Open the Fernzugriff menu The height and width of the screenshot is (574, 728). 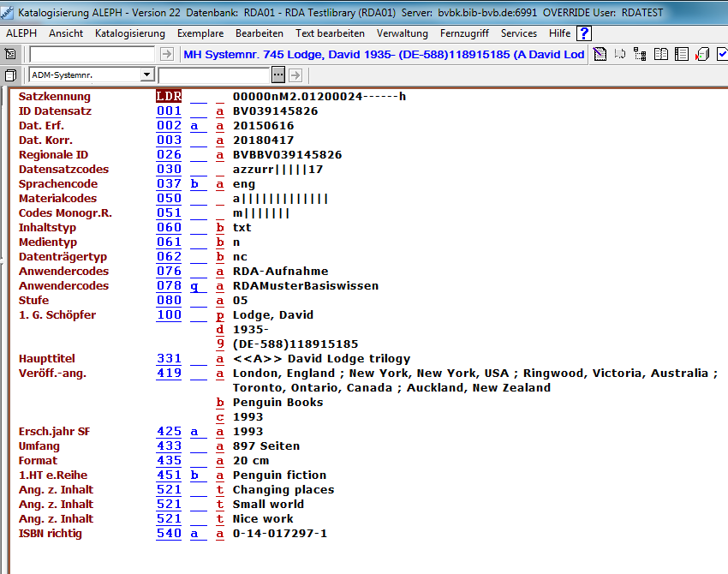(464, 33)
